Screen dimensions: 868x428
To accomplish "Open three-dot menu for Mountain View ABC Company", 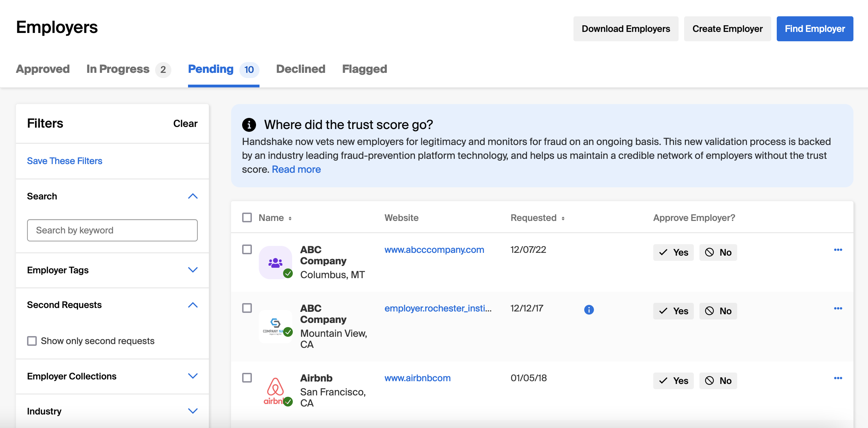I will pos(838,308).
